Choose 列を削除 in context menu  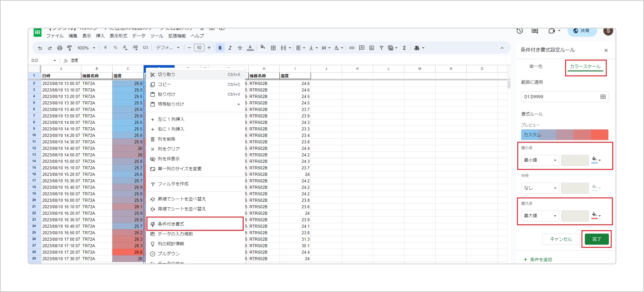click(x=195, y=139)
